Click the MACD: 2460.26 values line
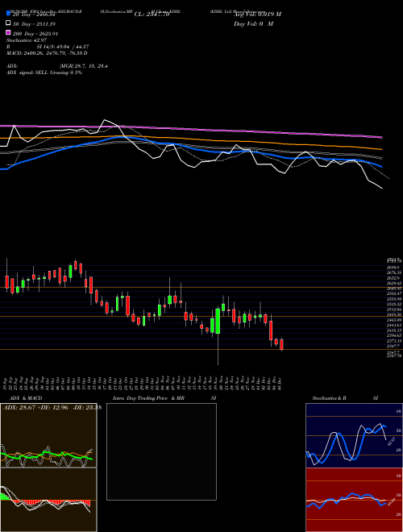The image size is (403, 532). (x=48, y=53)
